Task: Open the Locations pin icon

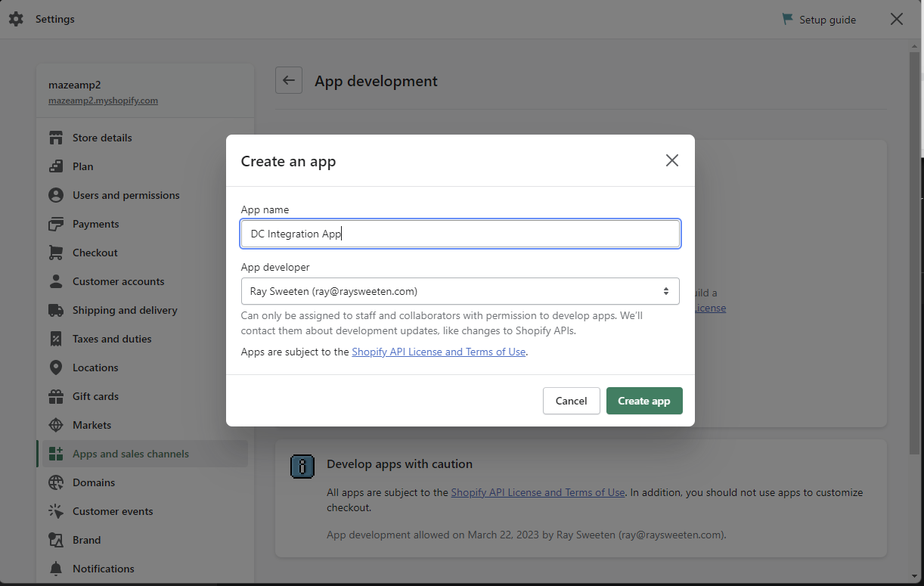Action: coord(55,367)
